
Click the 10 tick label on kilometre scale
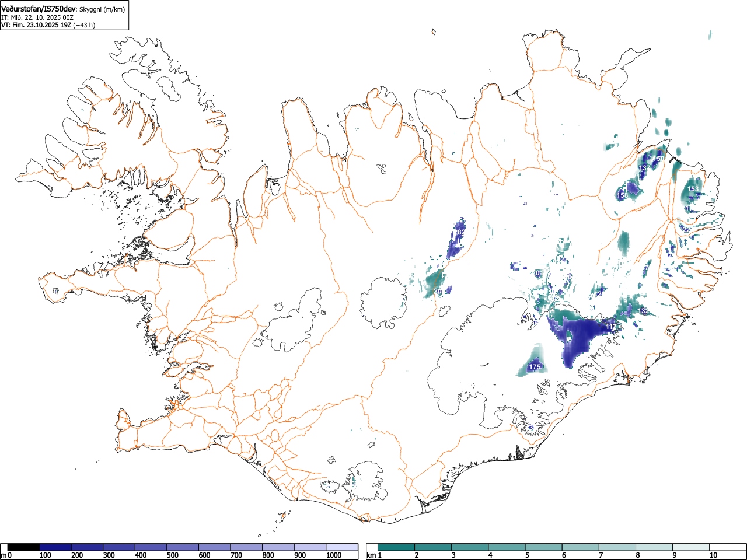point(713,555)
